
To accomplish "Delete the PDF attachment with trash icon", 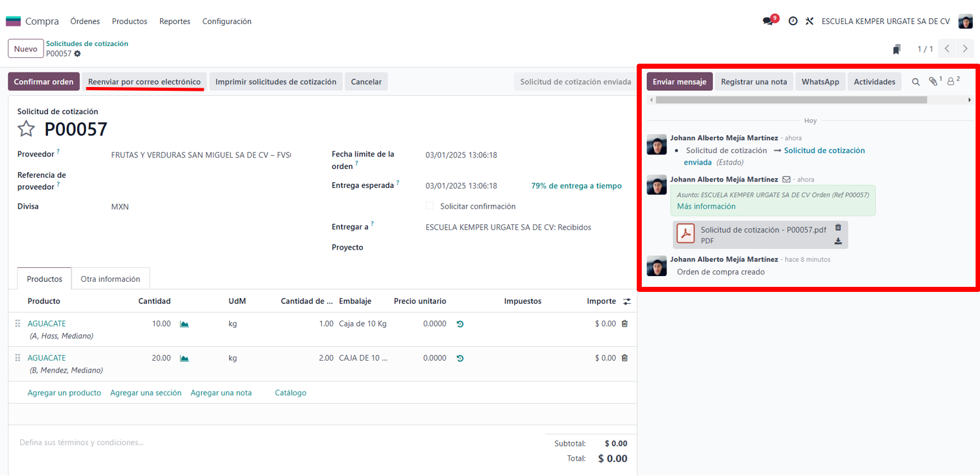I will (x=838, y=228).
